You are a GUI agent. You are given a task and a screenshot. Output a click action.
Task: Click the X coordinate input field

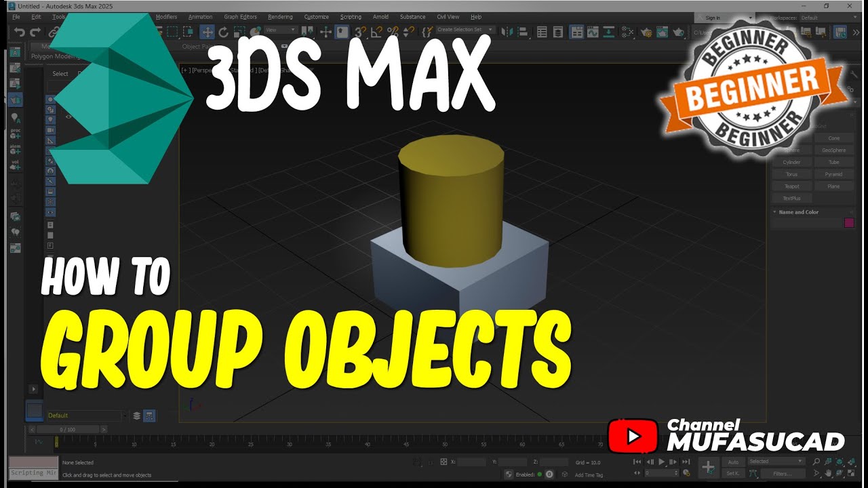tap(472, 462)
